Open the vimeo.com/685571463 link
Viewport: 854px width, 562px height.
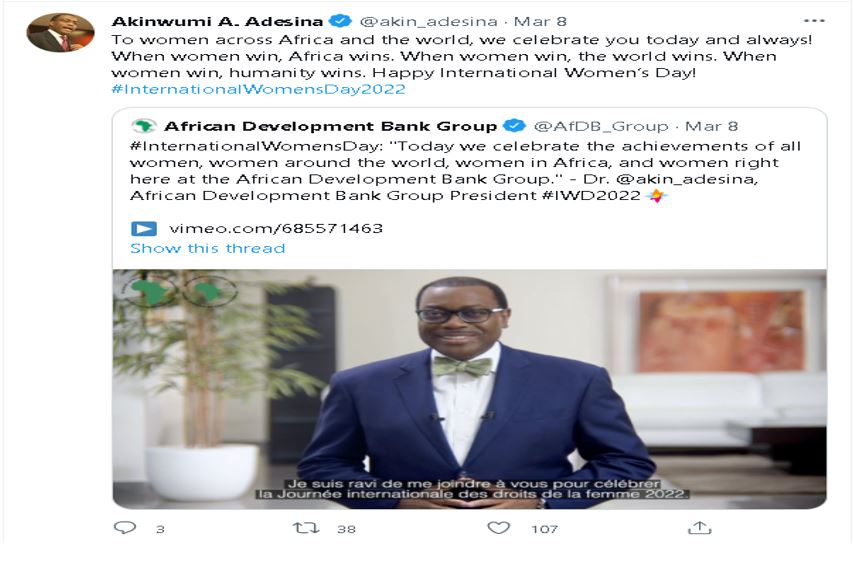(x=276, y=228)
